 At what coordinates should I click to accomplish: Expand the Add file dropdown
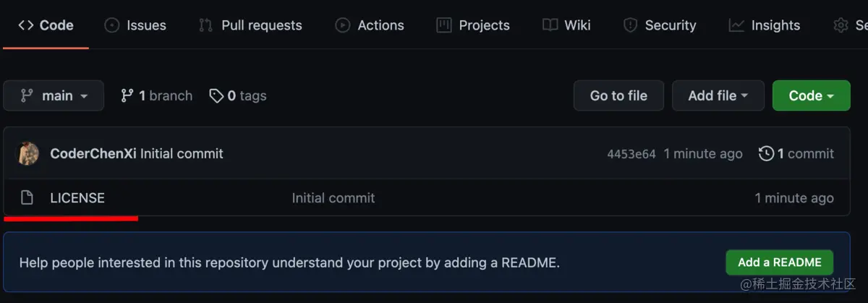coord(718,95)
